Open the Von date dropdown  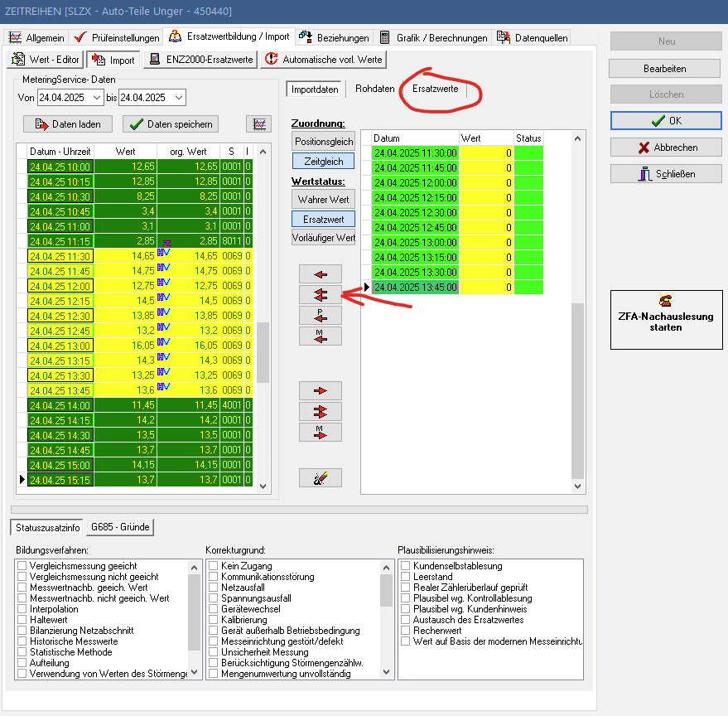(98, 98)
